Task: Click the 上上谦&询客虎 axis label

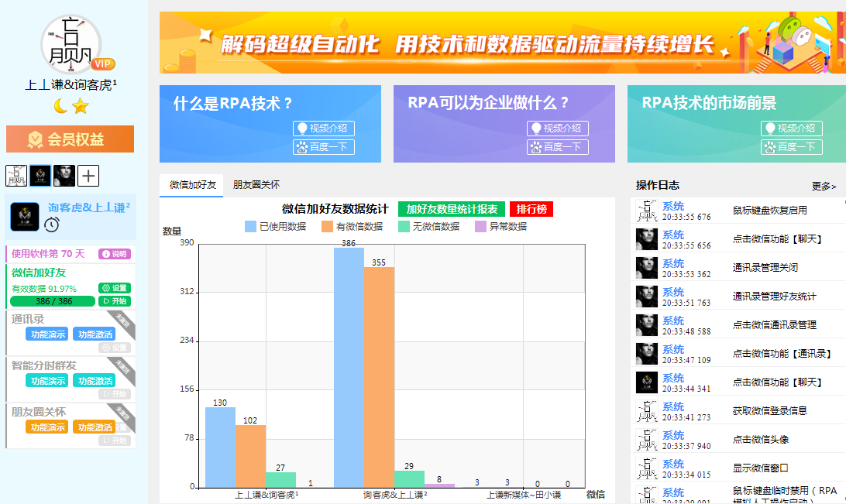Action: point(267,494)
